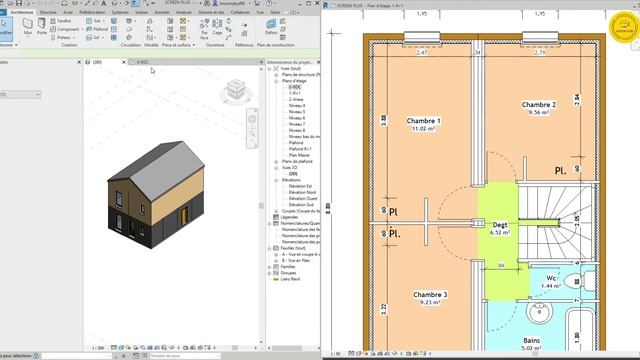Collapse the Vues (tout) tree node

(269, 69)
